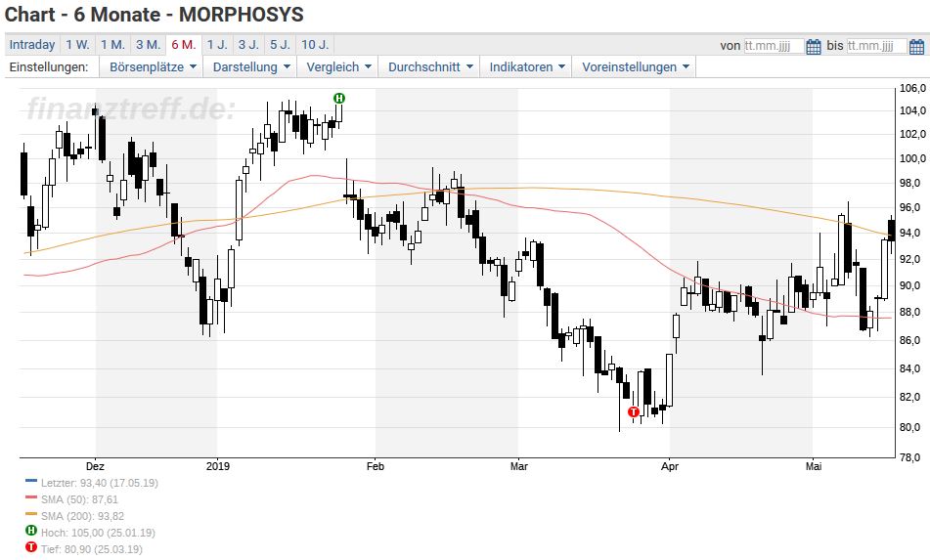
Task: Click the 'Dez' x-axis label
Action: click(x=95, y=466)
